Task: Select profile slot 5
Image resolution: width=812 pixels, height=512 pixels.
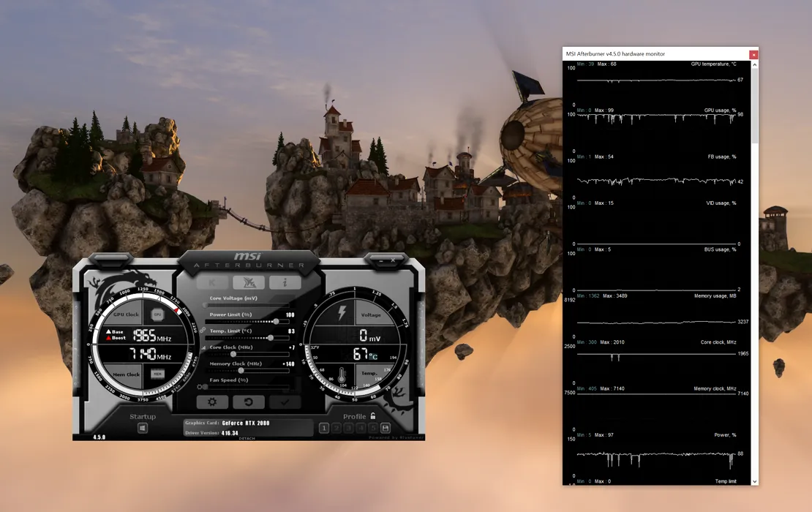Action: coord(373,428)
